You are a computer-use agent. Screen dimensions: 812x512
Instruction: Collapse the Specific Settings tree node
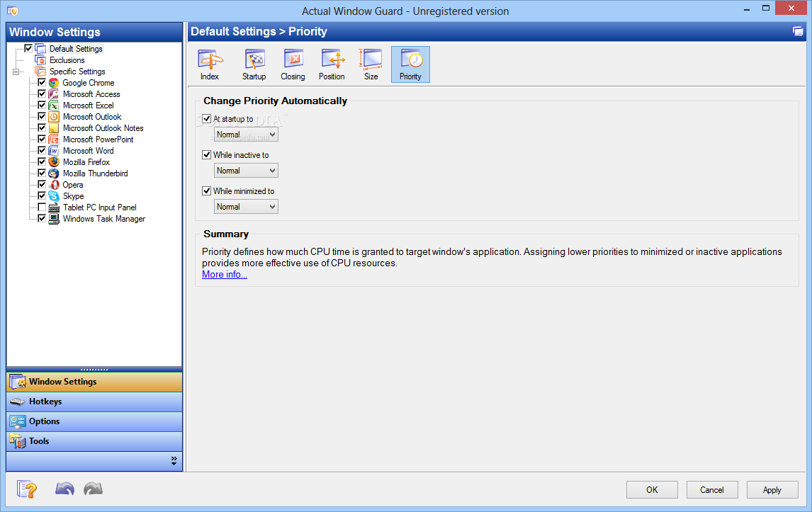pos(16,72)
